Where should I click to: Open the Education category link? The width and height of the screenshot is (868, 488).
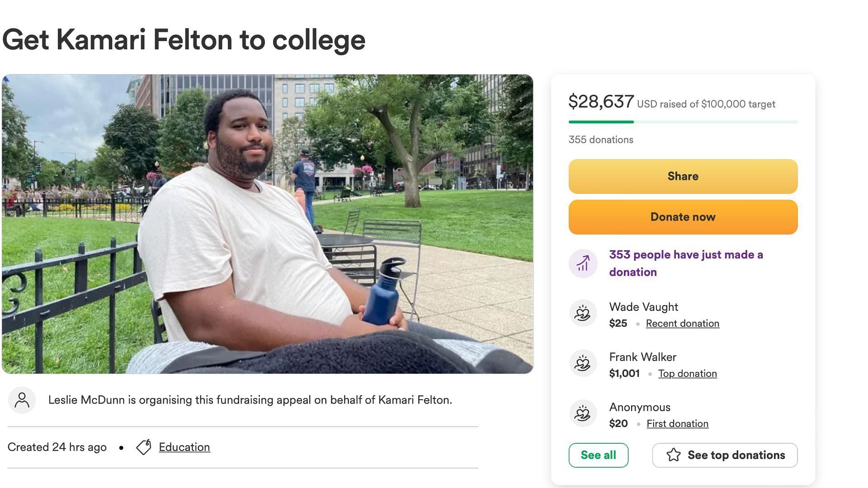coord(184,447)
